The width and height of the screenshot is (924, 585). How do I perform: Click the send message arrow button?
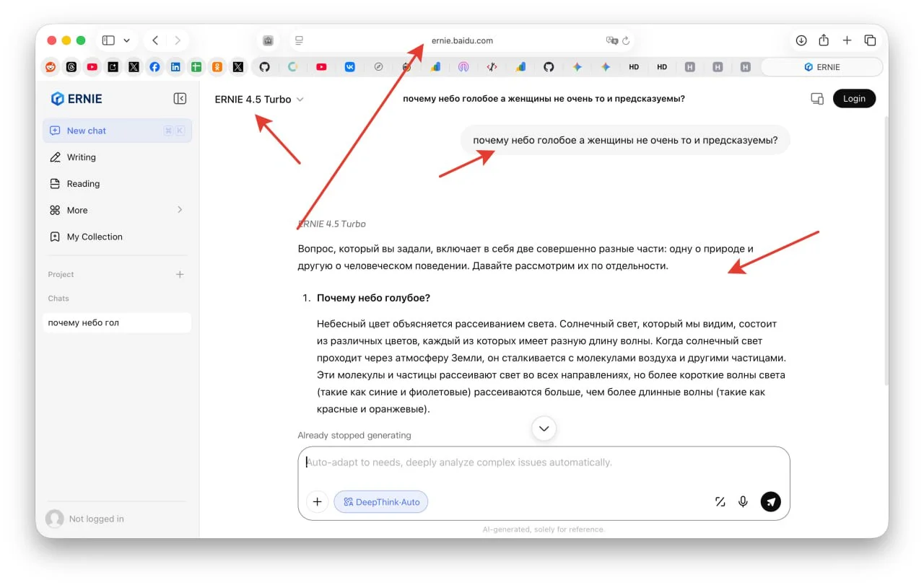(770, 501)
